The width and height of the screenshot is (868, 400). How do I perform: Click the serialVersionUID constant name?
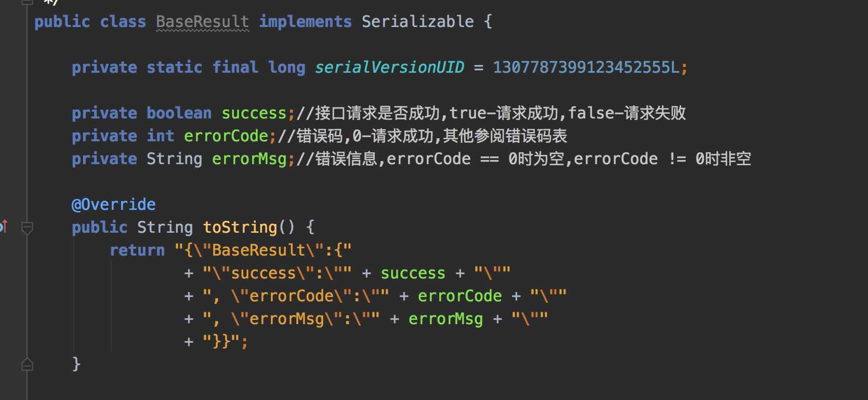pos(389,67)
